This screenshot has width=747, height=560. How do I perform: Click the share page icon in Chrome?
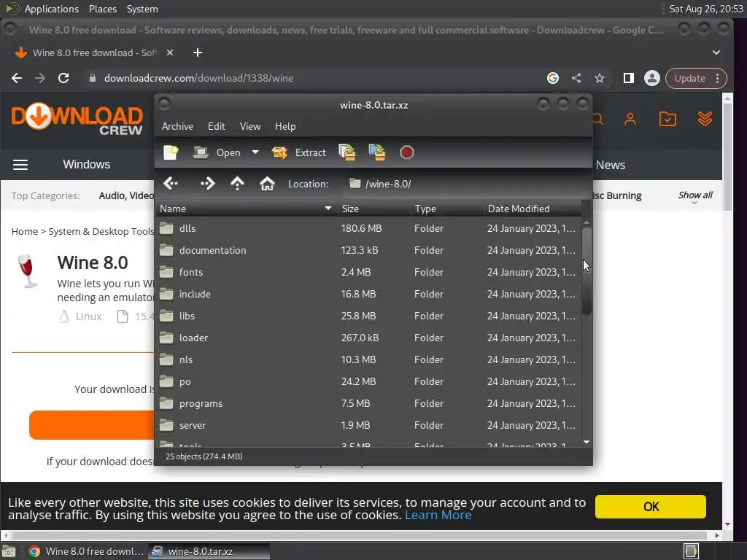click(x=576, y=78)
